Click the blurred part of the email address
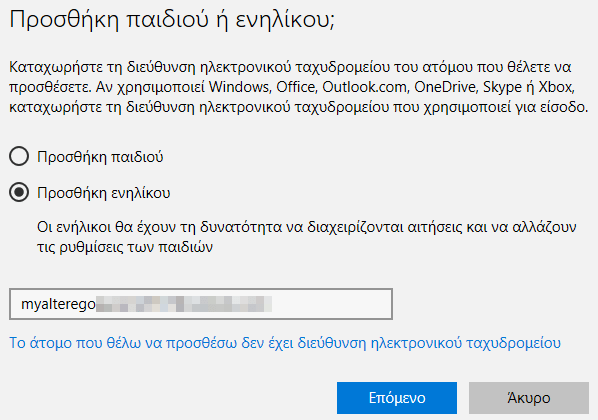Screen dimensions: 598x420 point(184,304)
